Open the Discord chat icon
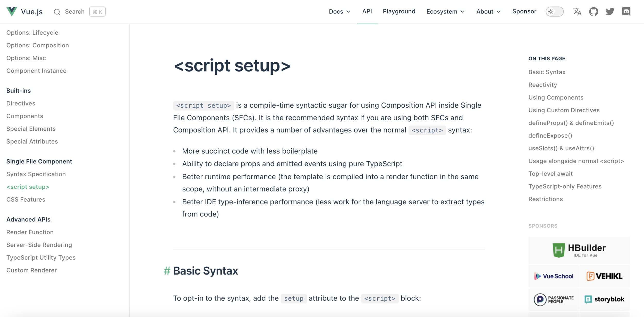644x317 pixels. (626, 12)
